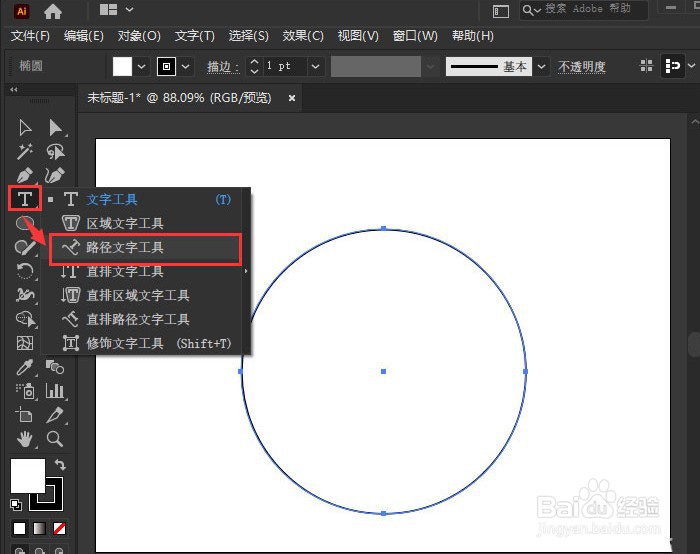Set the None paint mode
This screenshot has height=554, width=700.
59,529
